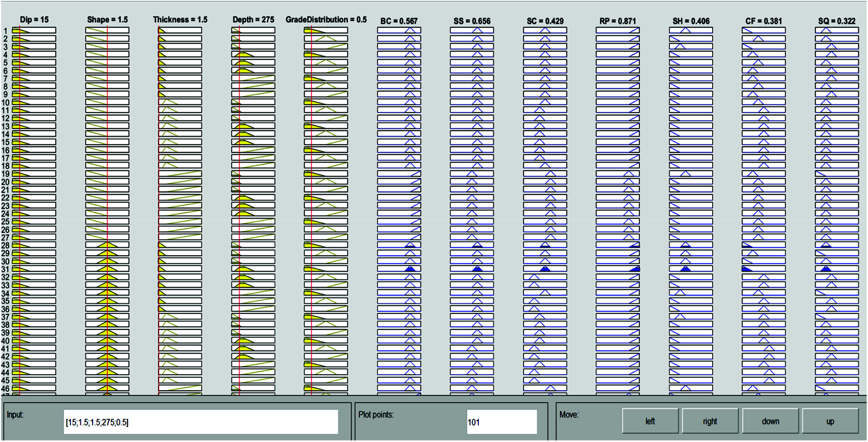Select rule number 31 label
868x442 pixels.
tap(5, 270)
